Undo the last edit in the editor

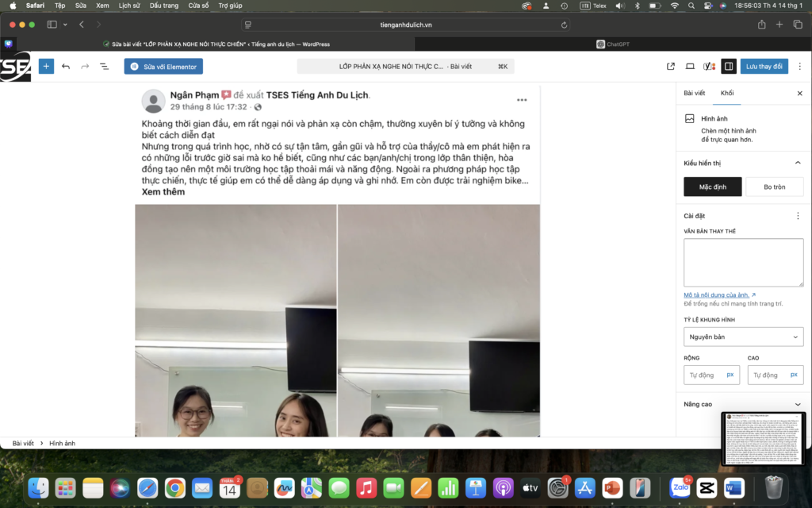tap(66, 67)
